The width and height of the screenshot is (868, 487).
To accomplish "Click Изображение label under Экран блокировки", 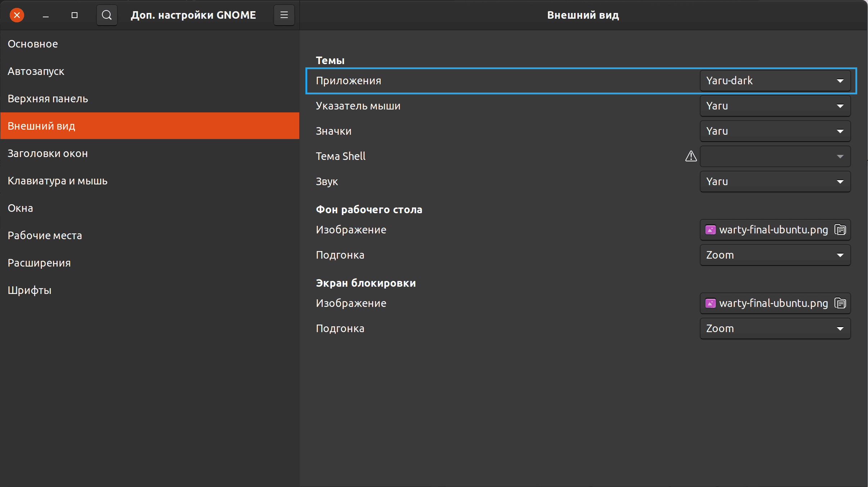I will tap(351, 303).
